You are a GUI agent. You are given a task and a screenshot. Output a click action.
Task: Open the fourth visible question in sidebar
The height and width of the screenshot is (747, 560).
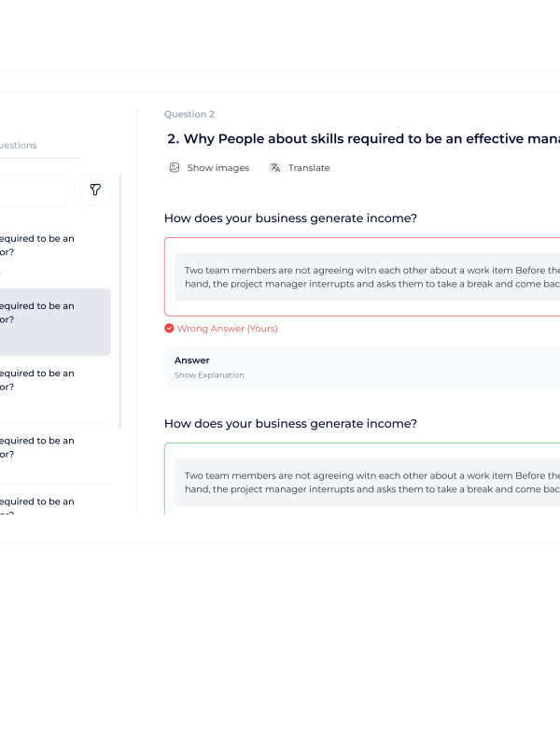pos(37,447)
